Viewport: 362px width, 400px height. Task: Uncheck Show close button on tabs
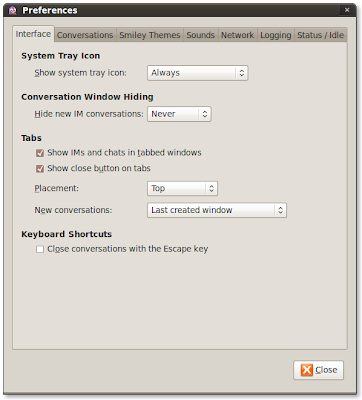(x=40, y=169)
